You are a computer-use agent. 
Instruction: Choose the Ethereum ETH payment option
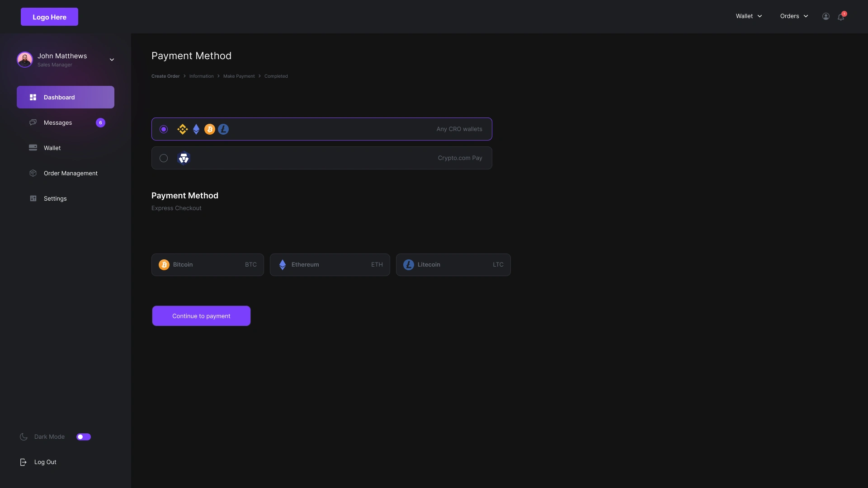(x=330, y=265)
